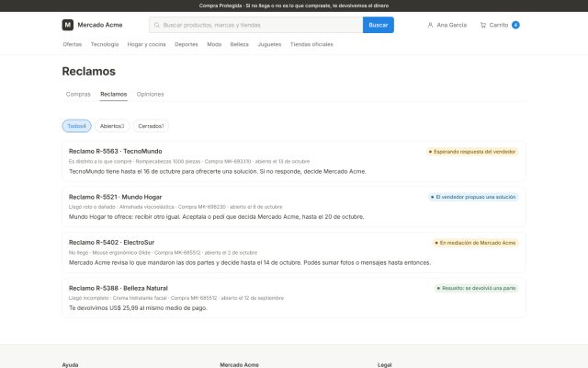Click text 'Te devolvimos US$ 25,99 al mismo medio de pago.'
588x368 pixels.
[138, 308]
